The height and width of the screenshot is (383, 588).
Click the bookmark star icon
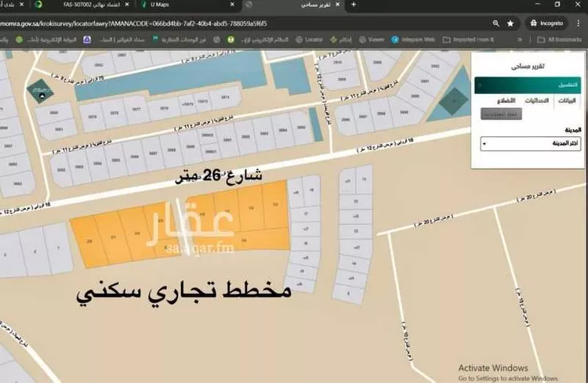click(x=510, y=23)
